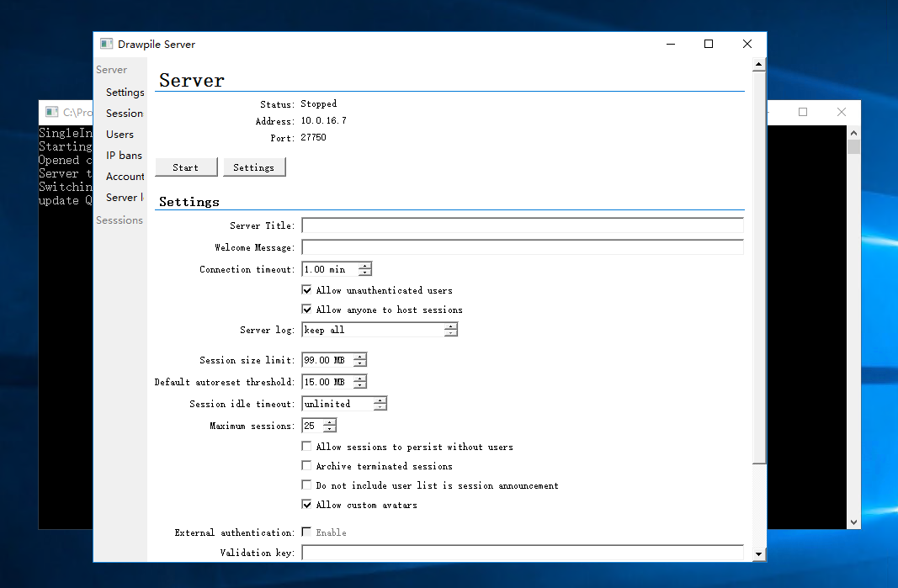The image size is (898, 588).
Task: Click scroll up arrow of Drawpile Server
Action: coord(759,64)
